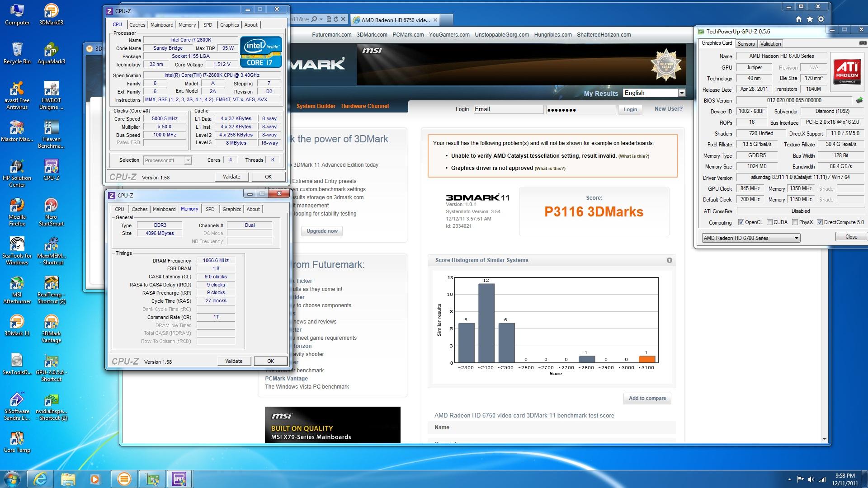This screenshot has height=488, width=868.
Task: Toggle the OpenCL checkbox in GPU-Z
Action: (741, 222)
